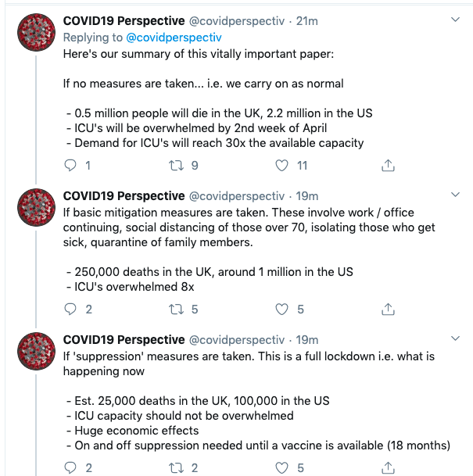The image size is (473, 476).
Task: Retweet the basic mitigation measures tweet
Action: (176, 310)
